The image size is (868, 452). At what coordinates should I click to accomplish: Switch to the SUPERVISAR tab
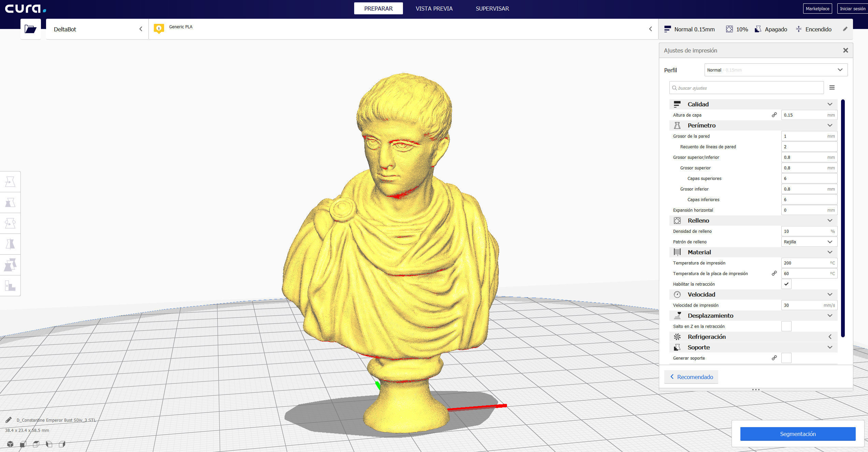pos(492,9)
